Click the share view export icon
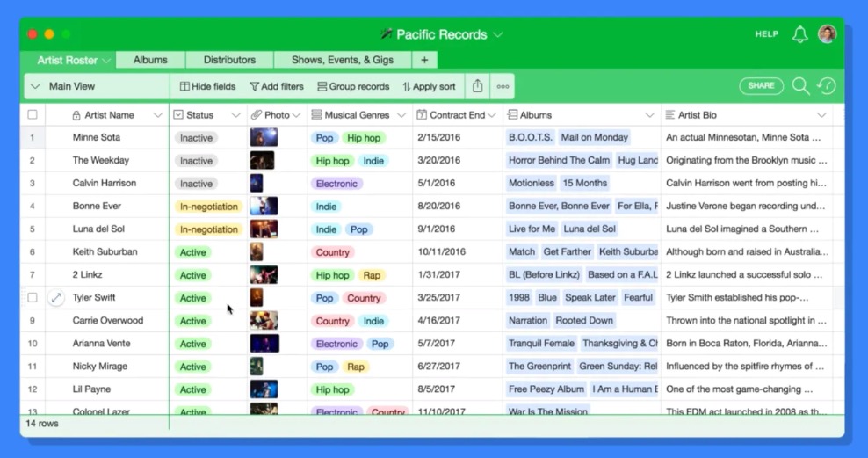Image resolution: width=868 pixels, height=458 pixels. 477,86
